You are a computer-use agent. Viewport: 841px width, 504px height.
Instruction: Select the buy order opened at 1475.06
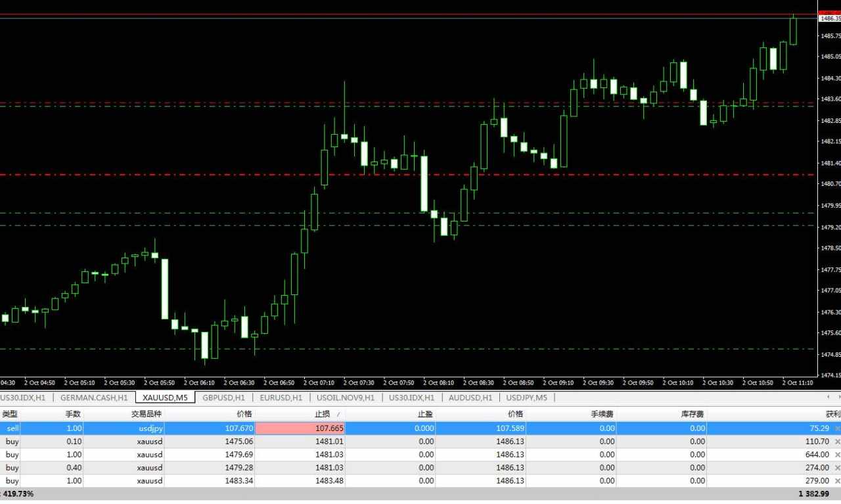pyautogui.click(x=420, y=442)
